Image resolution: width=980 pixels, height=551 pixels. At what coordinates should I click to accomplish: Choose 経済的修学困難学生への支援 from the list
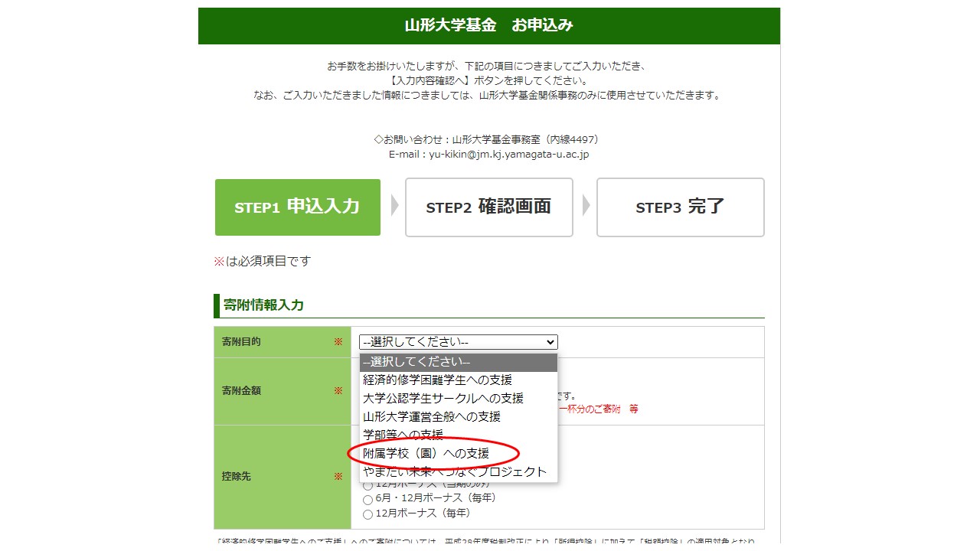(459, 380)
